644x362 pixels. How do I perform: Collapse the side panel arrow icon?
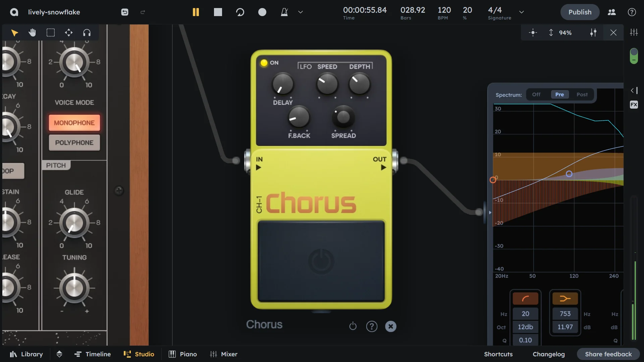[x=634, y=90]
